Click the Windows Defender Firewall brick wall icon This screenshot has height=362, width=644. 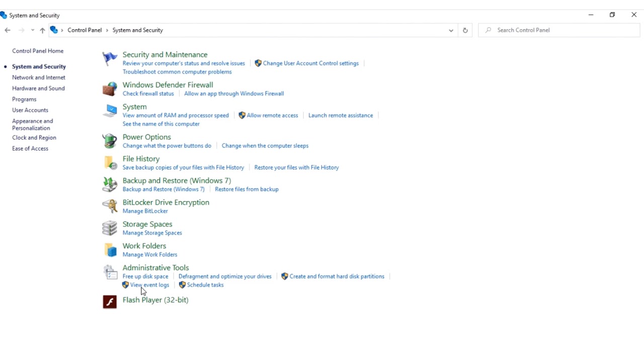tap(110, 89)
